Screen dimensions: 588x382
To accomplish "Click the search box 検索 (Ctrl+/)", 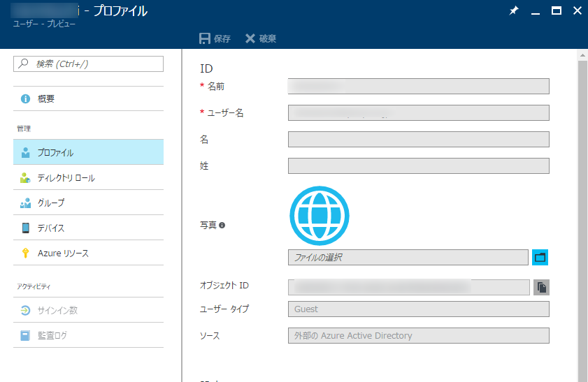I will tap(88, 64).
